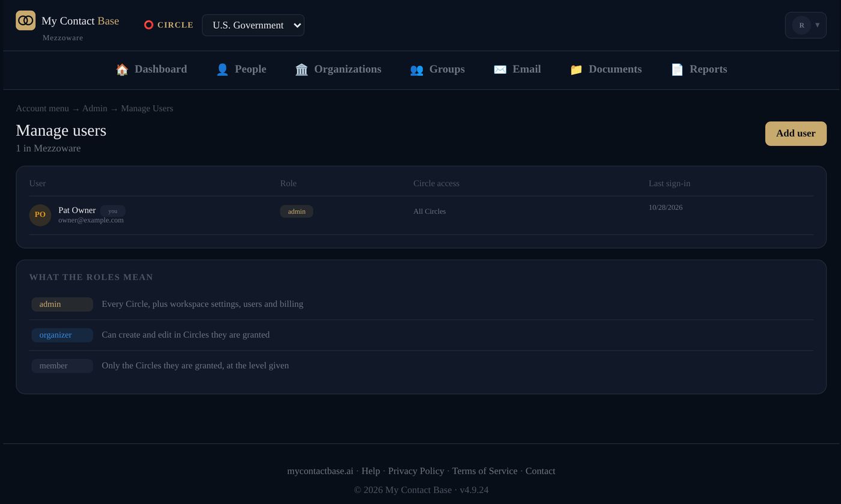The width and height of the screenshot is (841, 504).
Task: Click the My Contact Base logo icon
Action: pos(25,20)
